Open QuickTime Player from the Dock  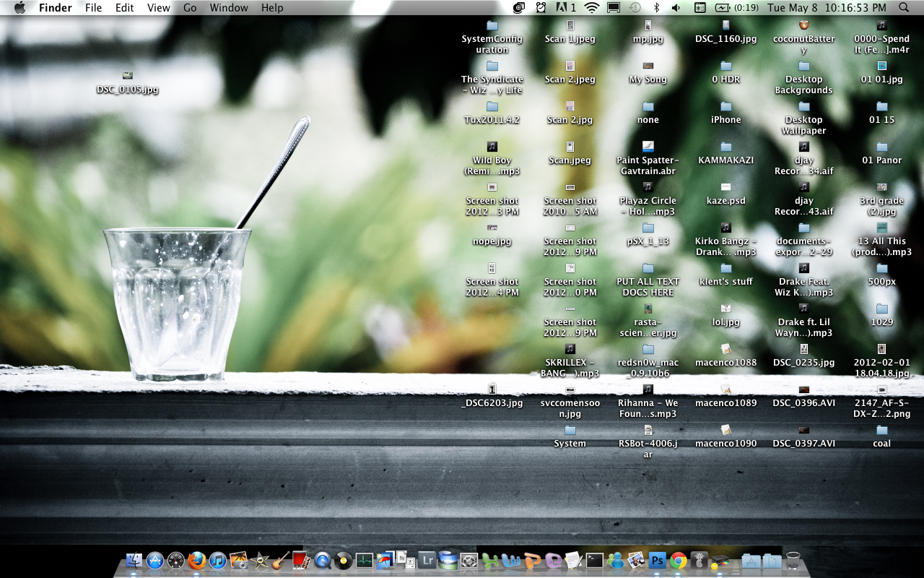(x=323, y=560)
